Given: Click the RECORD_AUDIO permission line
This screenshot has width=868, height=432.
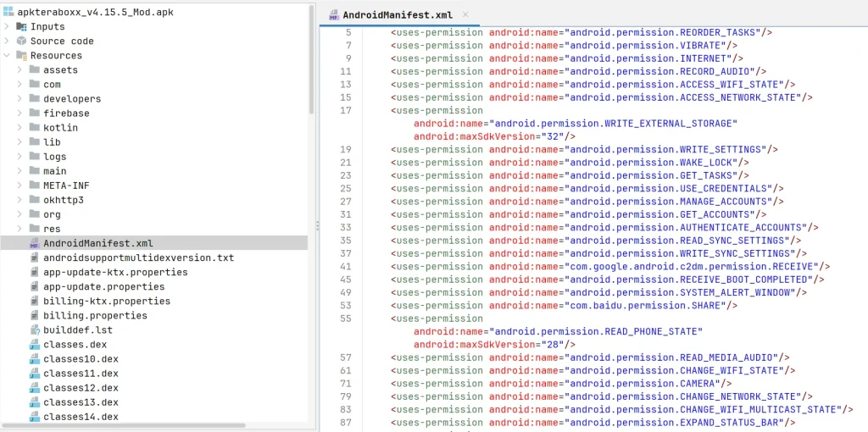Looking at the screenshot, I should coord(578,71).
